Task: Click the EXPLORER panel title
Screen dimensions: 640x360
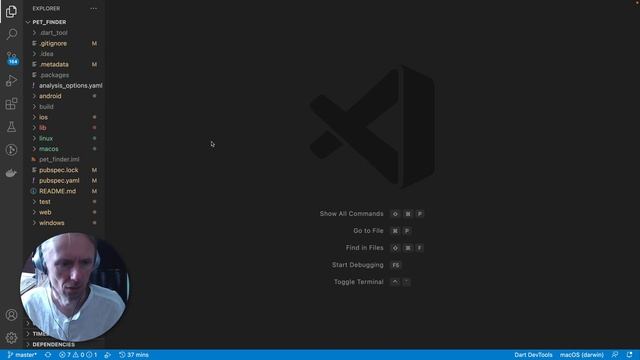Action: 46,9
